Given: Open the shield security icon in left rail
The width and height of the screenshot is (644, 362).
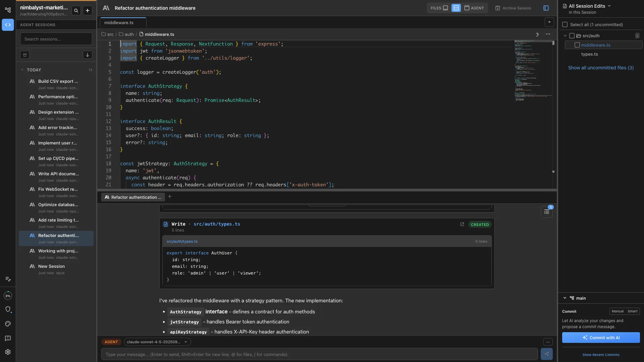Looking at the screenshot, I should point(8,309).
